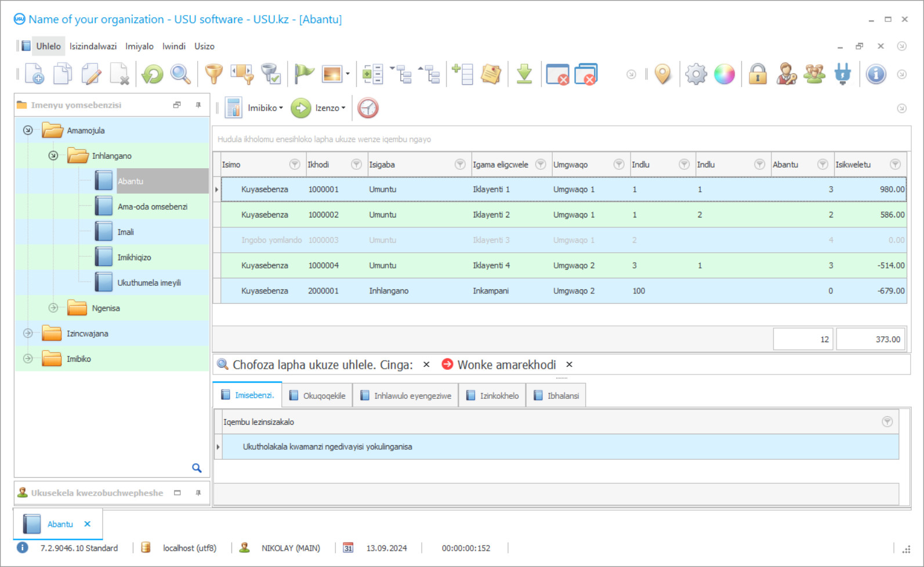Image resolution: width=924 pixels, height=567 pixels.
Task: Click the user group icon
Action: click(x=814, y=74)
